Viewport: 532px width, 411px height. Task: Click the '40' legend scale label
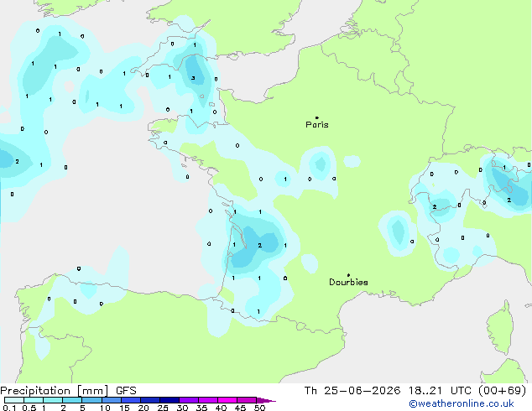(x=221, y=408)
